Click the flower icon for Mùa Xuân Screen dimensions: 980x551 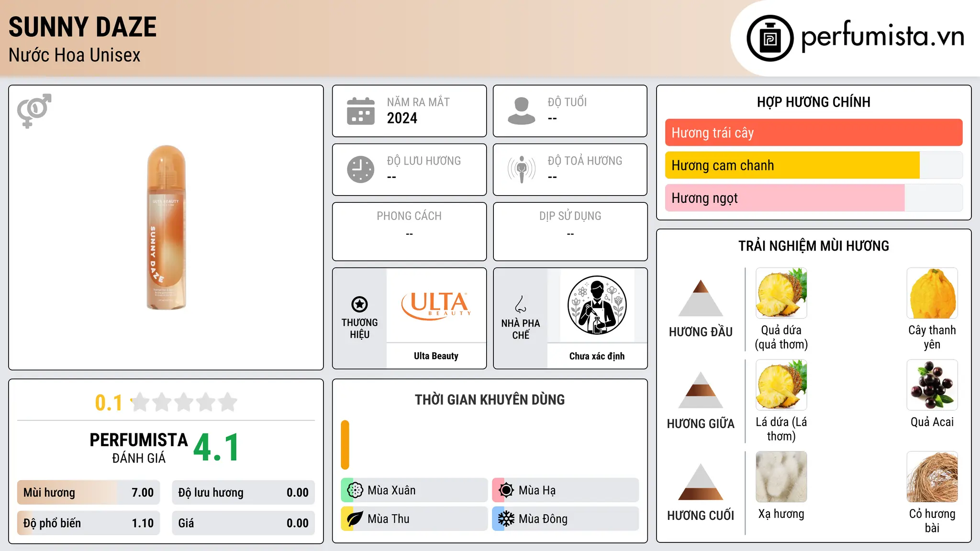355,490
